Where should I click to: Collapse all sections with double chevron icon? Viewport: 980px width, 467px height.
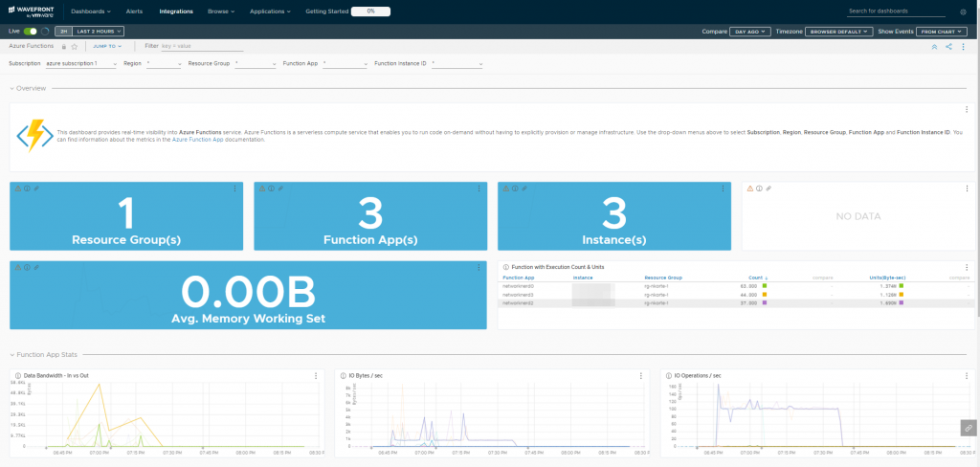tap(934, 46)
